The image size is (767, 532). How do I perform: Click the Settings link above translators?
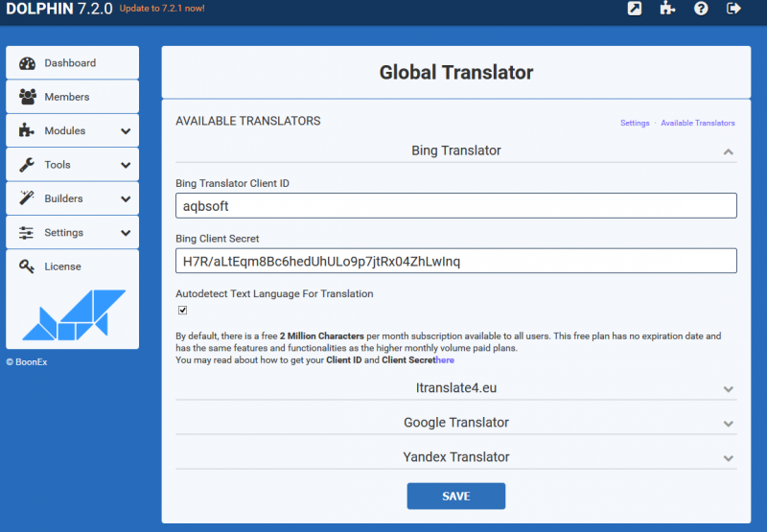click(635, 123)
